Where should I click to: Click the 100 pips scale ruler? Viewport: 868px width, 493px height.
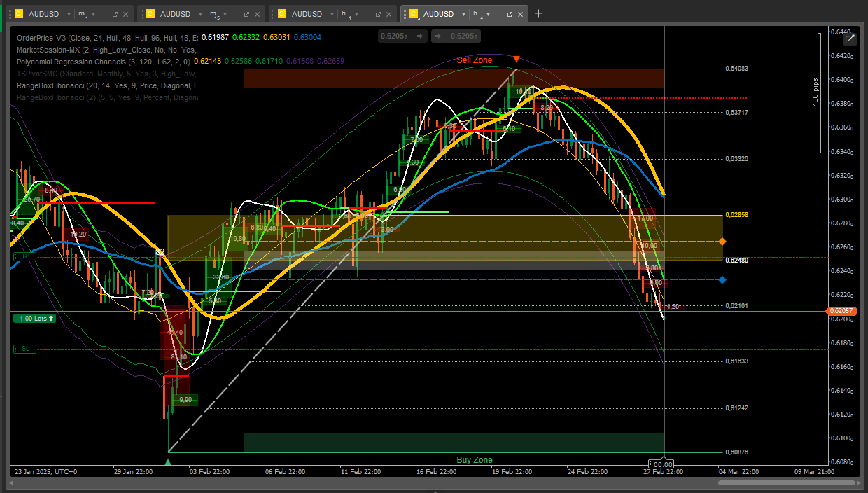[816, 92]
